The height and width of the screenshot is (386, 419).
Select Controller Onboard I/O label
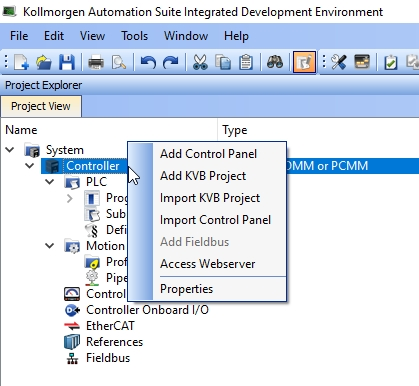tap(147, 310)
